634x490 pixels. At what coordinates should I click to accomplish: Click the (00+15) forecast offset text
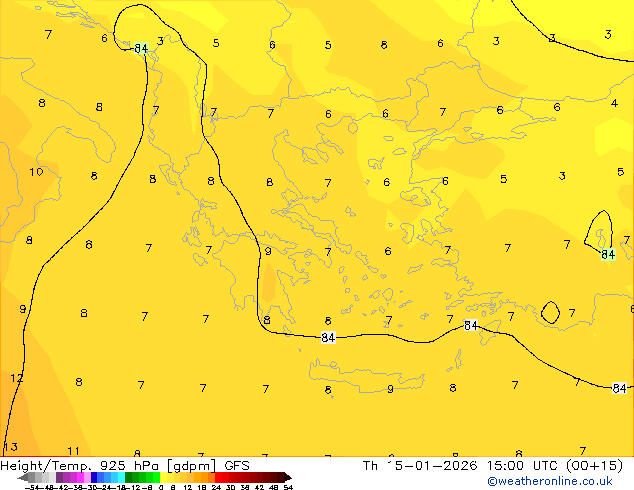(594, 465)
